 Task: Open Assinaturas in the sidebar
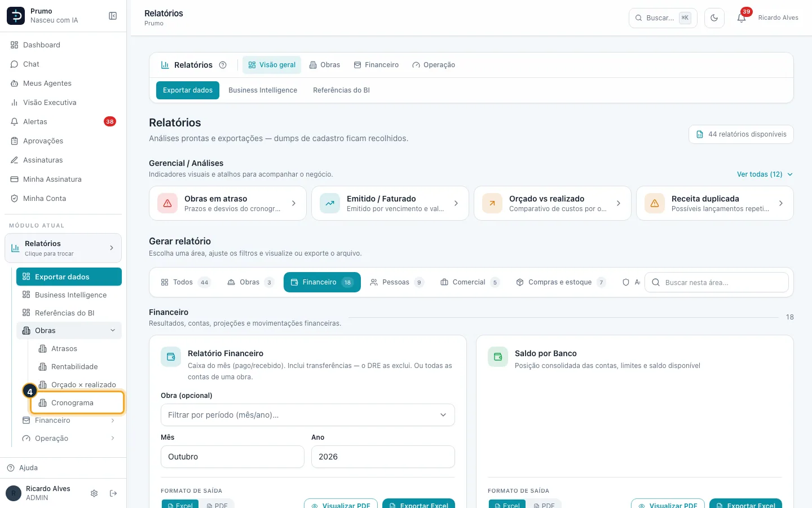pyautogui.click(x=63, y=160)
